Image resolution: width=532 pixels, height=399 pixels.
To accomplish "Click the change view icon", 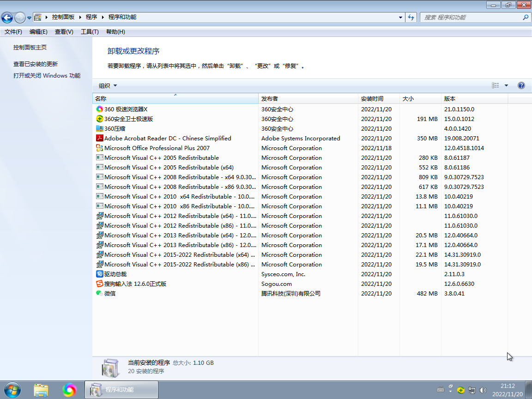I will click(496, 85).
